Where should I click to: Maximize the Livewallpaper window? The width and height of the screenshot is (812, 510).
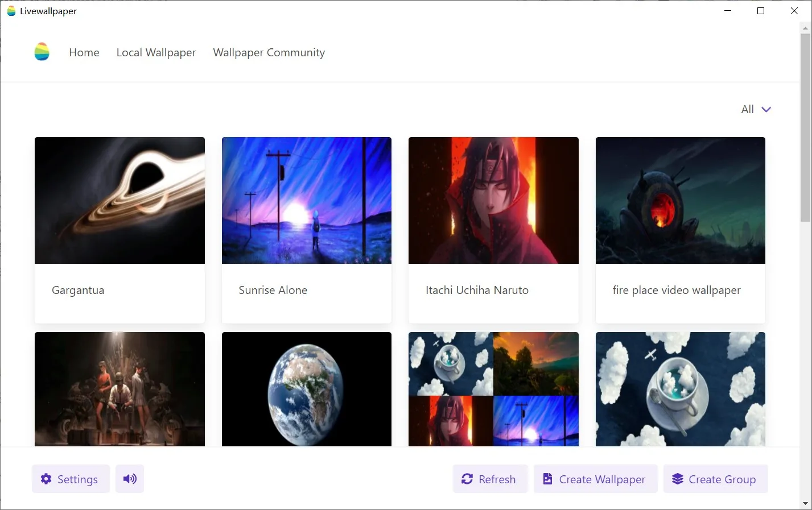(x=761, y=11)
